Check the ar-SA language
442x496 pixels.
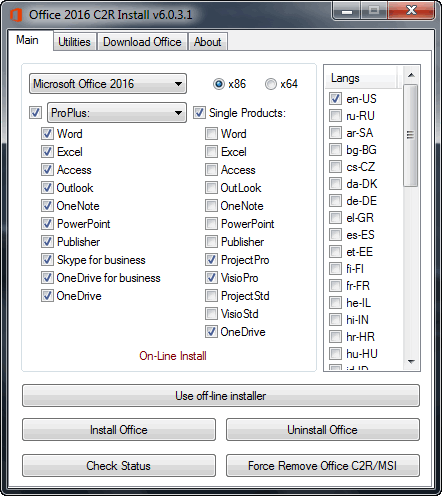tap(335, 133)
